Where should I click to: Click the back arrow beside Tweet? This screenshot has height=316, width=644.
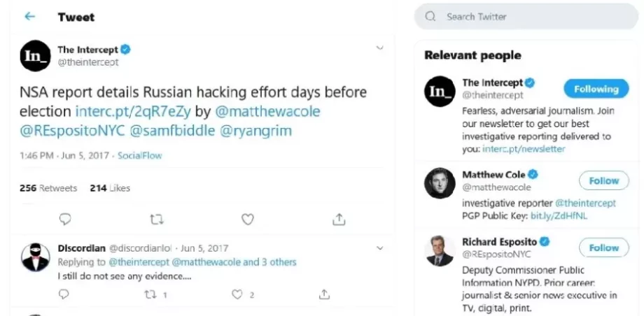coord(29,16)
